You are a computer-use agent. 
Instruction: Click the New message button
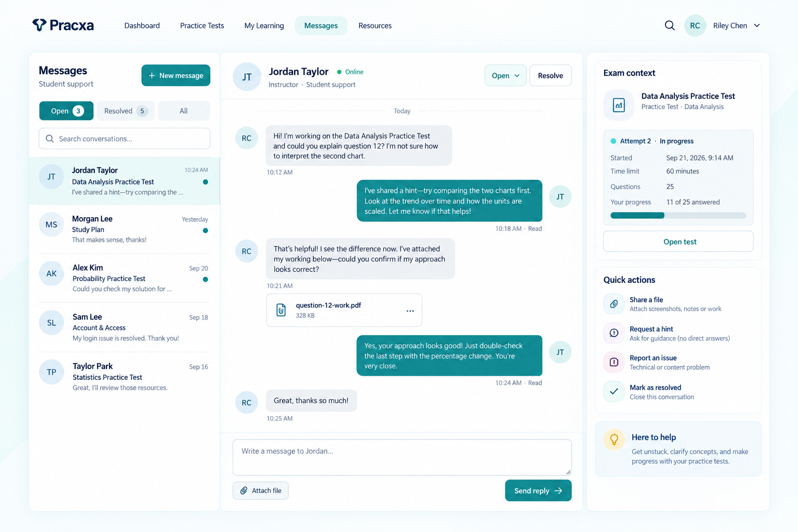pyautogui.click(x=176, y=75)
